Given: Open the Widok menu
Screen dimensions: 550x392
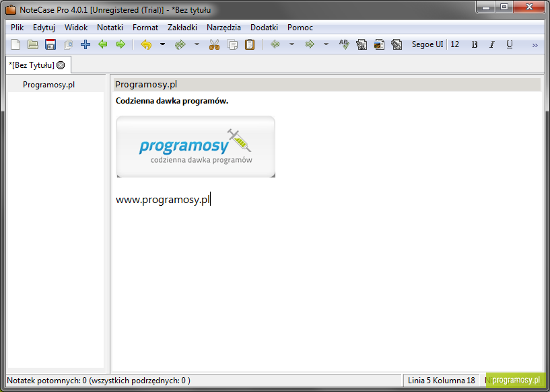Looking at the screenshot, I should [76, 28].
